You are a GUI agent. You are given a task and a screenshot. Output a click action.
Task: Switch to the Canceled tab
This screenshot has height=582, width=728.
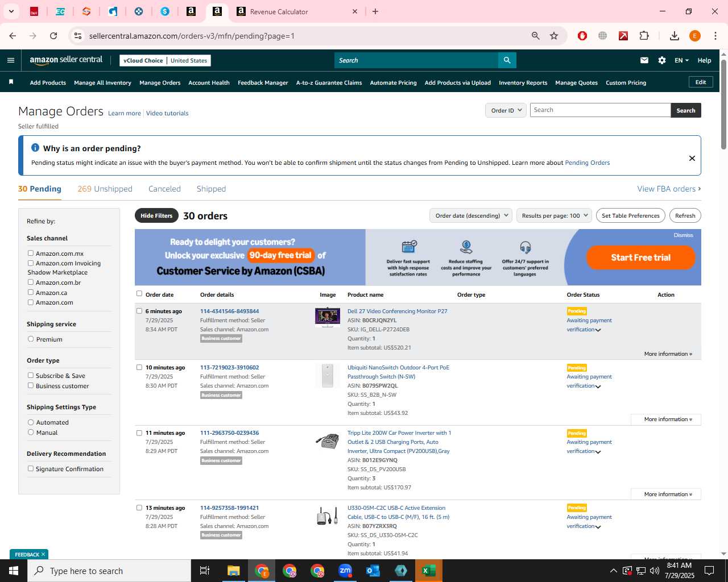point(164,189)
